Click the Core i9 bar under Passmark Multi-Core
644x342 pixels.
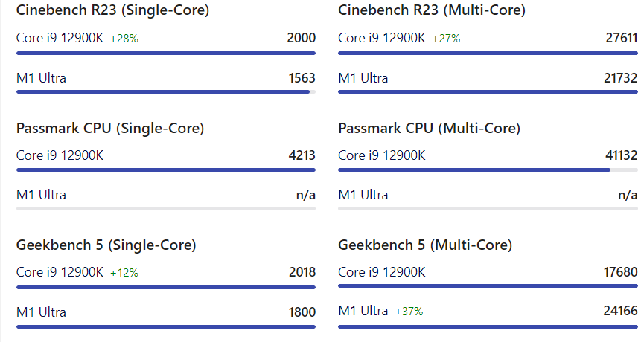[x=474, y=170]
